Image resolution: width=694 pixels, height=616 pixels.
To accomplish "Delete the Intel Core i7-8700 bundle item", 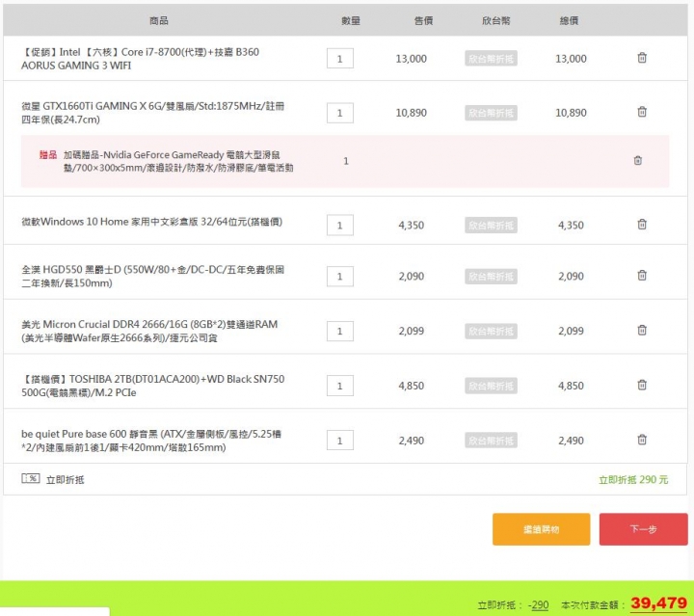I will tap(642, 58).
